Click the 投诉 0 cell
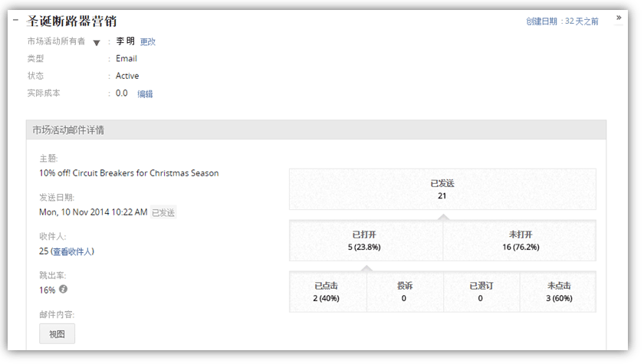The width and height of the screenshot is (644, 364). pyautogui.click(x=404, y=292)
